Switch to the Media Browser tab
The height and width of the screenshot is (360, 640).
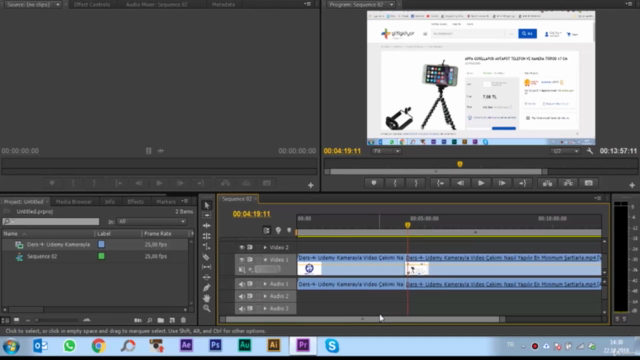click(x=73, y=202)
